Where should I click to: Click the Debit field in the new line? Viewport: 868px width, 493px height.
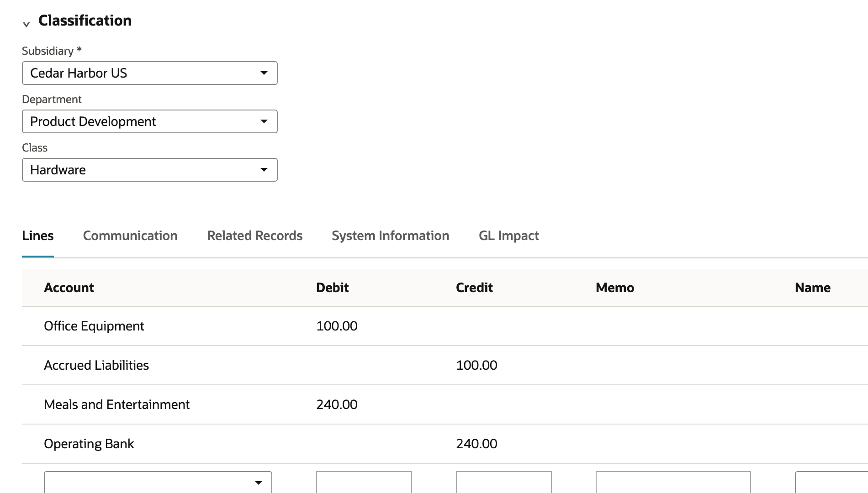click(364, 482)
